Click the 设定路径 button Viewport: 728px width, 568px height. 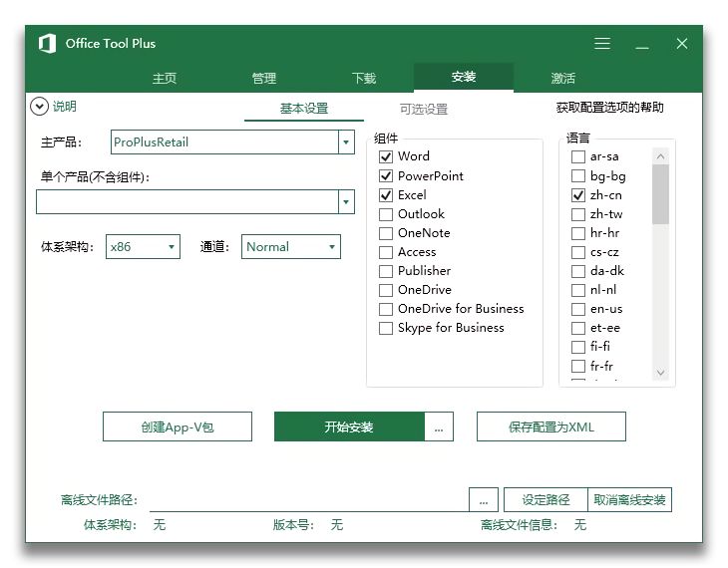coord(546,500)
